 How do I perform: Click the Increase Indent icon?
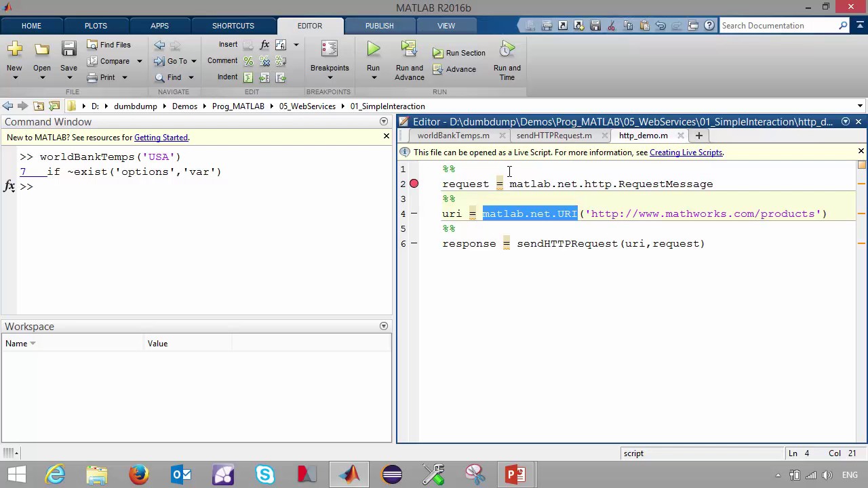pyautogui.click(x=264, y=77)
